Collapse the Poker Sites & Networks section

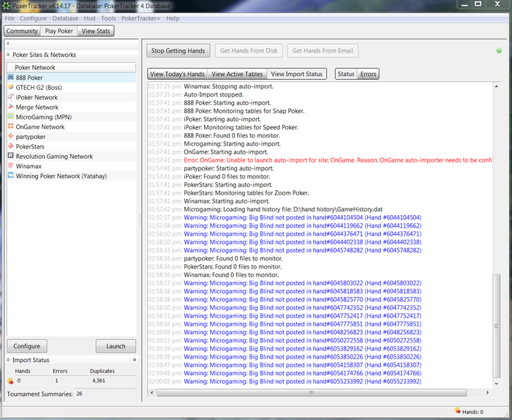(x=8, y=55)
